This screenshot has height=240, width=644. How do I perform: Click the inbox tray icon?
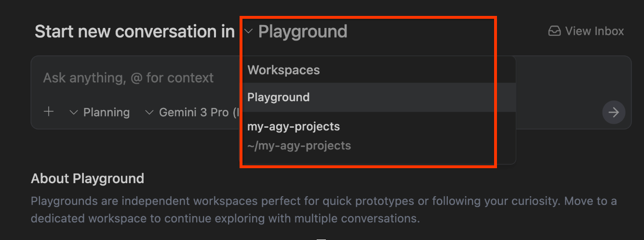[x=554, y=31]
